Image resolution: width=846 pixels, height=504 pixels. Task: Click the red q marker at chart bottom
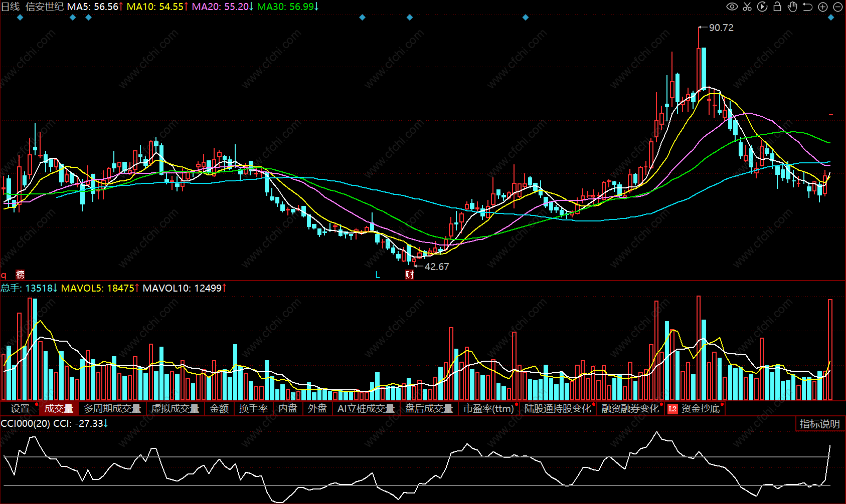pos(4,275)
